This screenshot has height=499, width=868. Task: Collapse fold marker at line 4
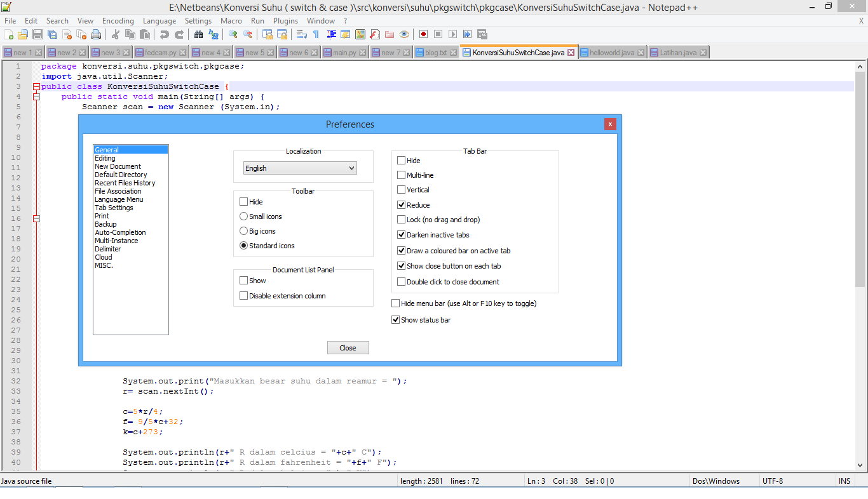pyautogui.click(x=36, y=96)
